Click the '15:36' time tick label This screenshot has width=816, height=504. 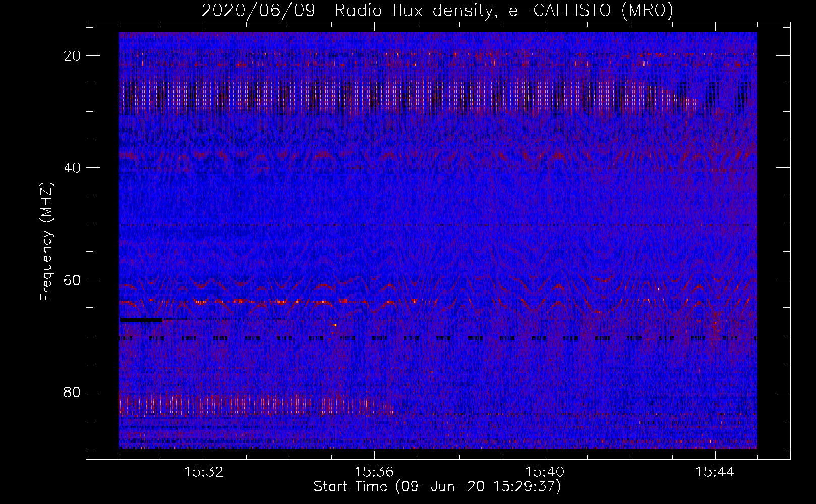click(x=374, y=472)
